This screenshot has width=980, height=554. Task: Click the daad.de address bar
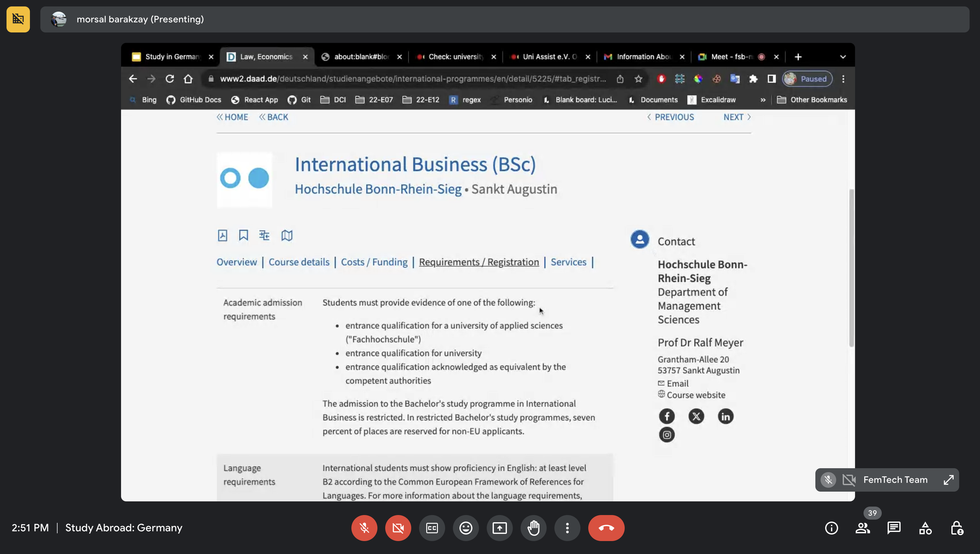coord(412,79)
